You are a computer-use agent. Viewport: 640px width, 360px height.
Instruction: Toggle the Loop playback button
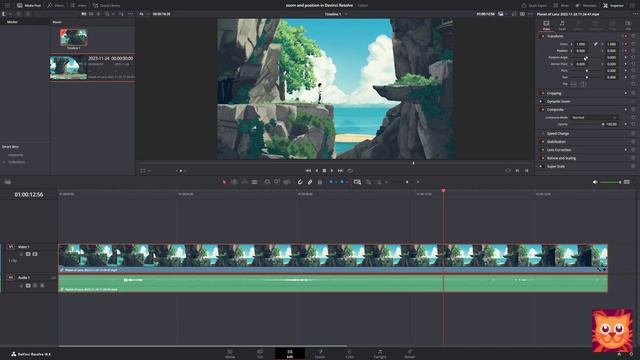pyautogui.click(x=350, y=171)
